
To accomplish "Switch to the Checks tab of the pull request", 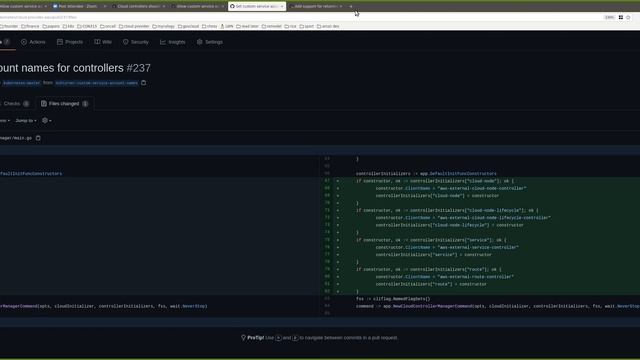I will click(16, 104).
